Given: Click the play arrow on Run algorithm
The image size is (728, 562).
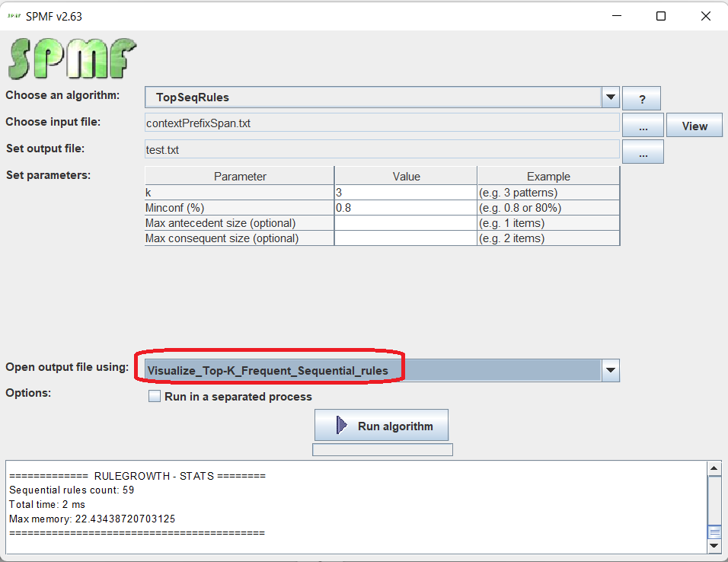Looking at the screenshot, I should pyautogui.click(x=342, y=426).
